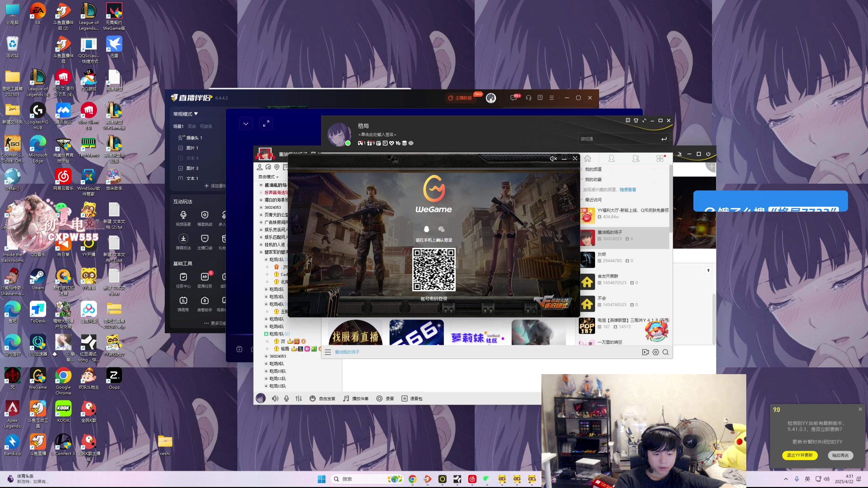The image size is (868, 488).
Task: Click 稍后再说 later button
Action: (840, 455)
